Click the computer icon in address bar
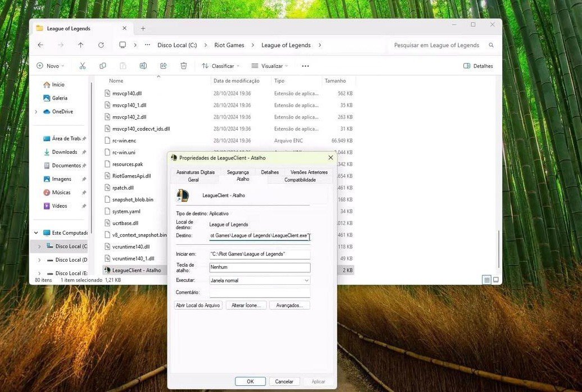The image size is (582, 392). (x=122, y=45)
